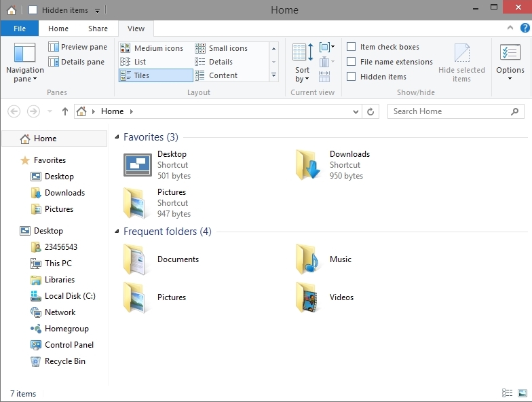Image resolution: width=532 pixels, height=402 pixels.
Task: Open Recycle Bin in navigation pane
Action: coord(64,361)
